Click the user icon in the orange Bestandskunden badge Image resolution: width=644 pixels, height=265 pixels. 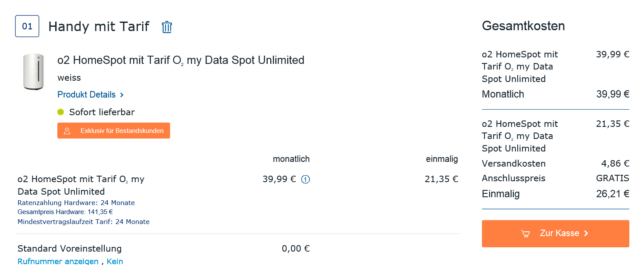(67, 131)
